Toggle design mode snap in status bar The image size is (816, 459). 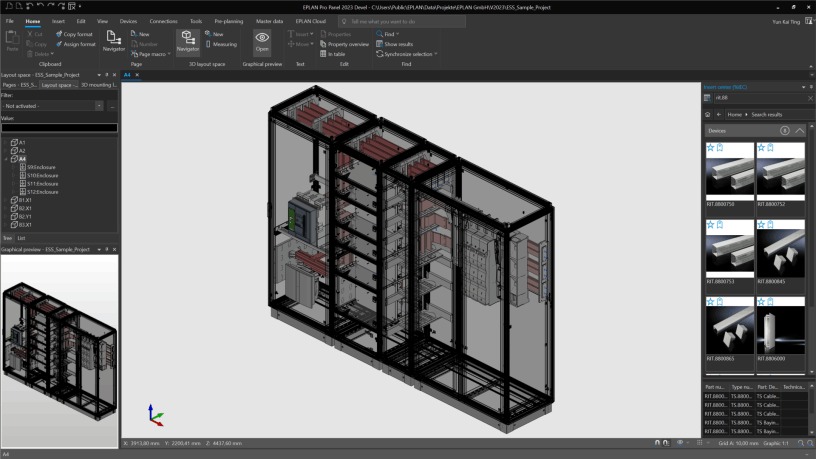click(666, 443)
